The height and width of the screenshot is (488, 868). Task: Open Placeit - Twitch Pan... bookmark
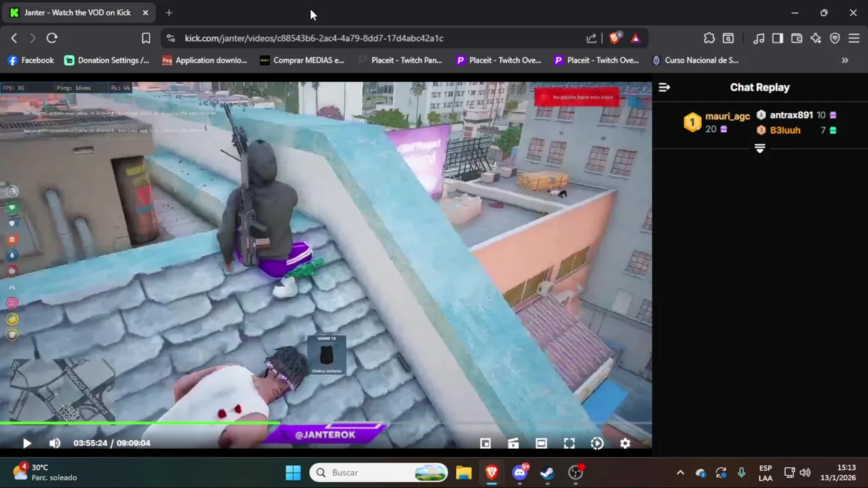[x=400, y=60]
